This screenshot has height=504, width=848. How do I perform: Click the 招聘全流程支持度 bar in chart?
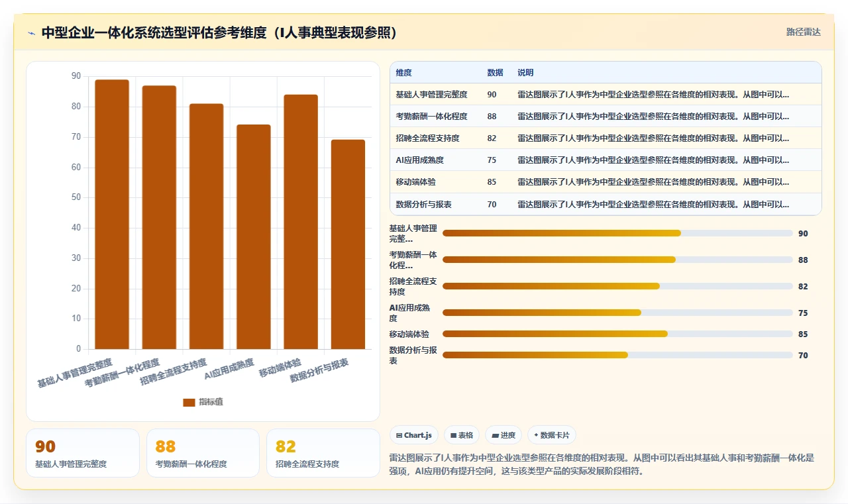pos(207,226)
